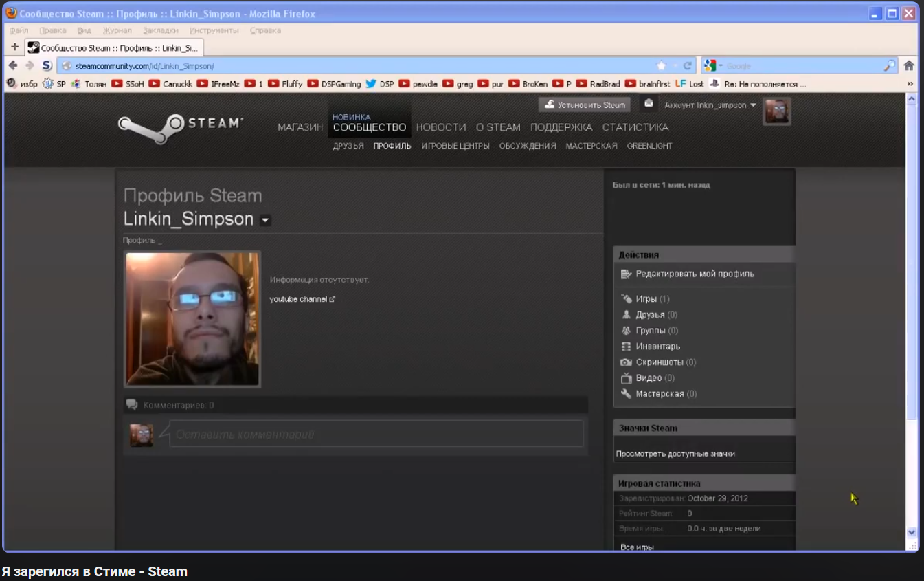
Task: Open the избр bookmark
Action: click(22, 84)
